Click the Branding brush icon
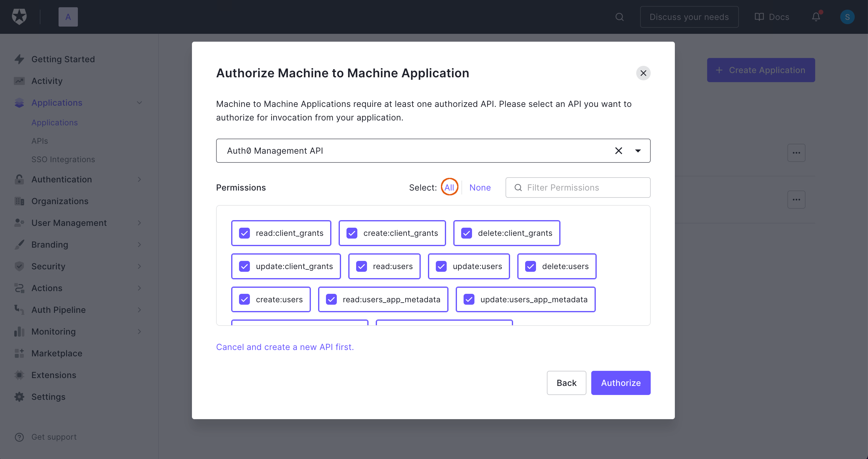The width and height of the screenshot is (868, 459). (x=19, y=245)
